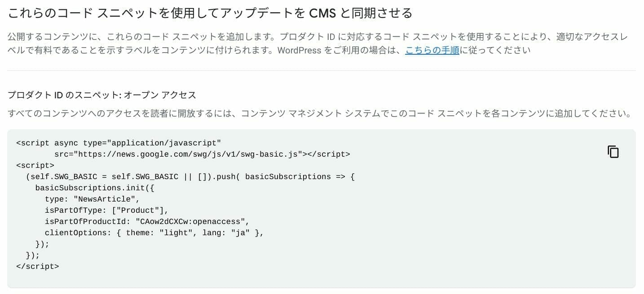Click the horizontal divider below the intro text
This screenshot has width=644, height=294.
tap(322, 70)
